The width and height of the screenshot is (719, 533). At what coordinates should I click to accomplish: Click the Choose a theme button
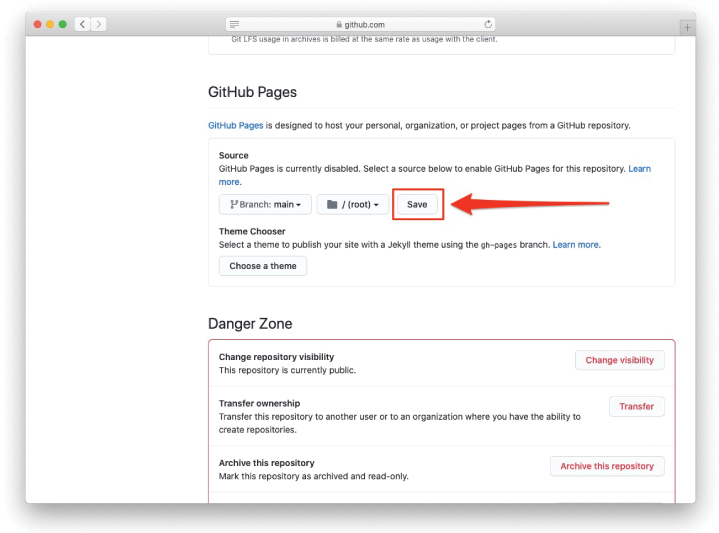coord(263,266)
